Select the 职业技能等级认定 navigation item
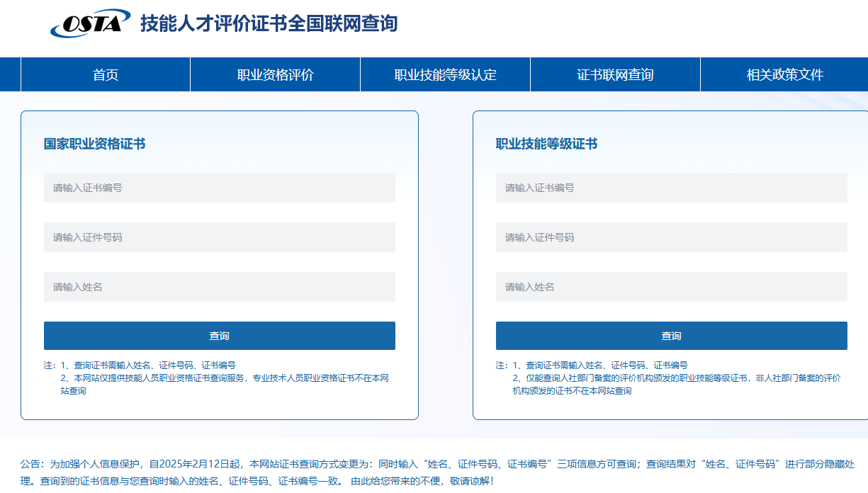 (x=445, y=74)
